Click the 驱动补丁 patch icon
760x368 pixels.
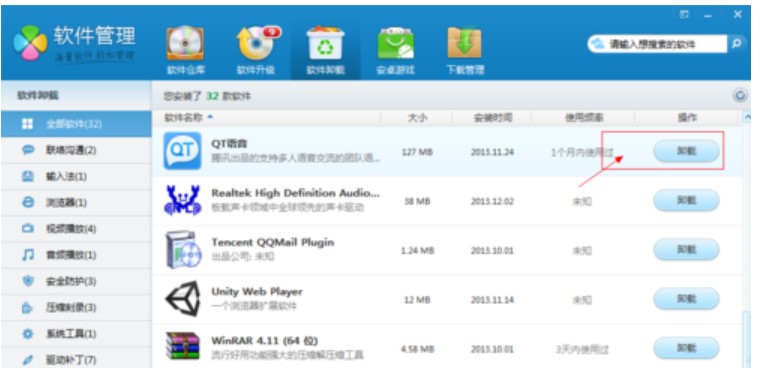point(28,360)
